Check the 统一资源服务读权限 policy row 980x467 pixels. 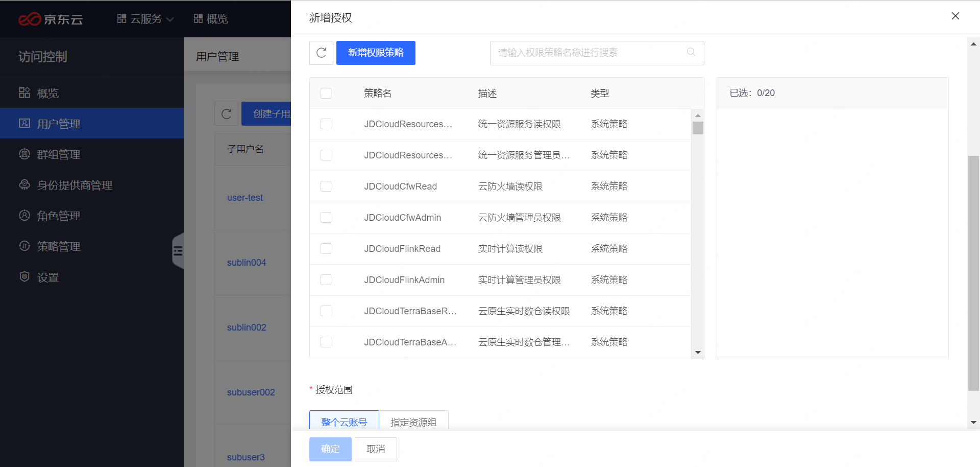tap(326, 124)
